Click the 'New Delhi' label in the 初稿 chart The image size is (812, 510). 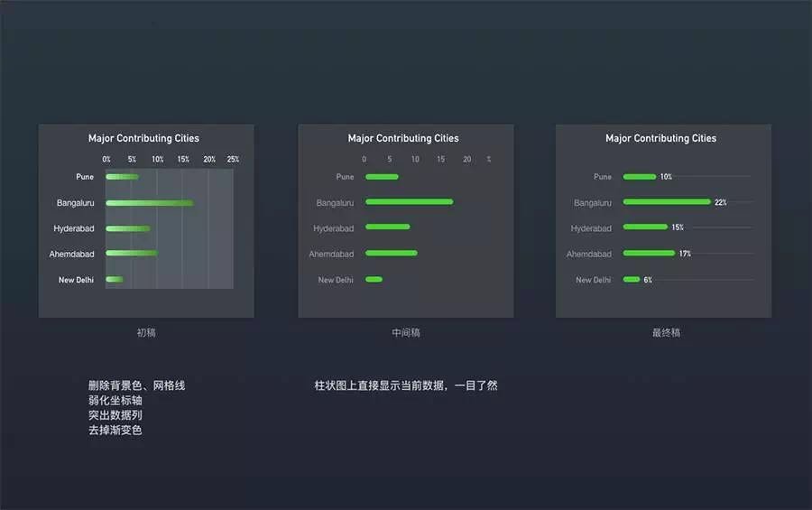point(76,280)
